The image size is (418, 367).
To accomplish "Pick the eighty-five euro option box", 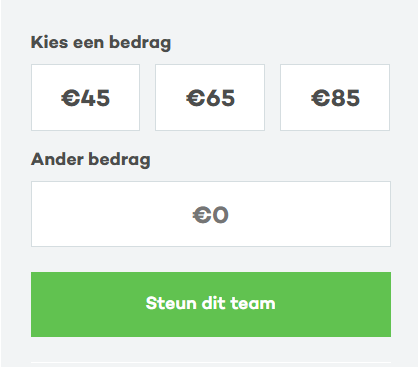I will (x=335, y=97).
